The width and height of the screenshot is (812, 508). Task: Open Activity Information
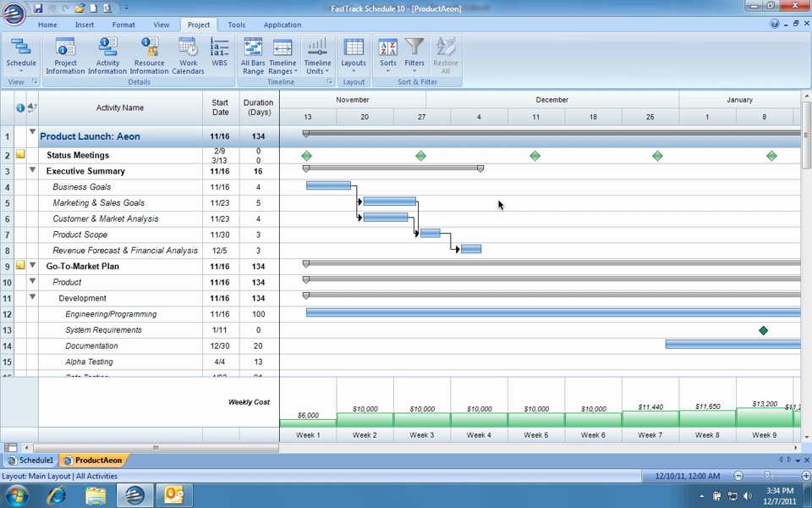107,55
